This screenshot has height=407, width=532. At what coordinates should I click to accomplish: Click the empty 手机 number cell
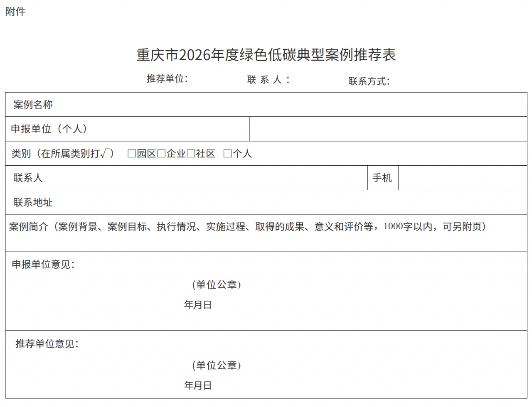coord(463,178)
